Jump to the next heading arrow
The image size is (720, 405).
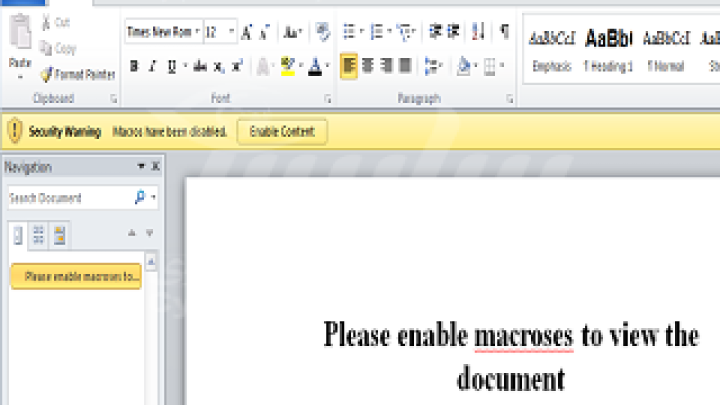point(150,233)
